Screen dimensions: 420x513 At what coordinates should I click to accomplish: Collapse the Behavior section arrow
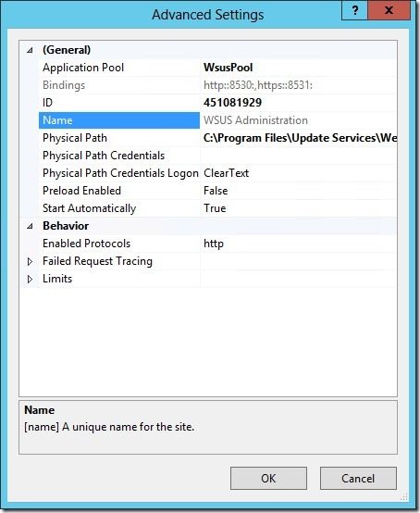click(30, 226)
